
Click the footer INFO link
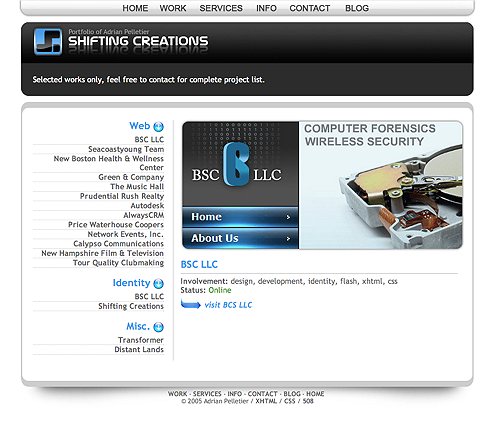(x=235, y=394)
